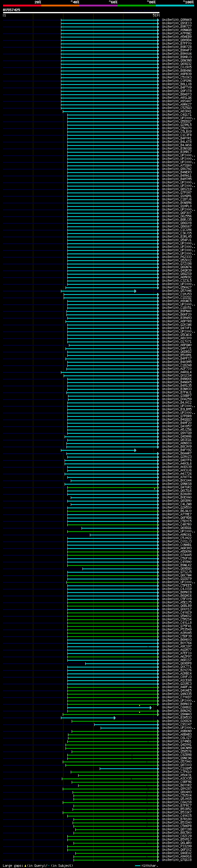The image size is (197, 868).
Task: Select the query name AV557425
Action: (x=11, y=10)
